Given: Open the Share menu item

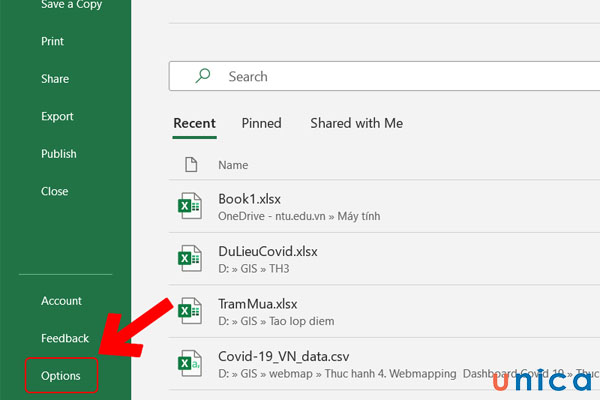Looking at the screenshot, I should tap(55, 79).
